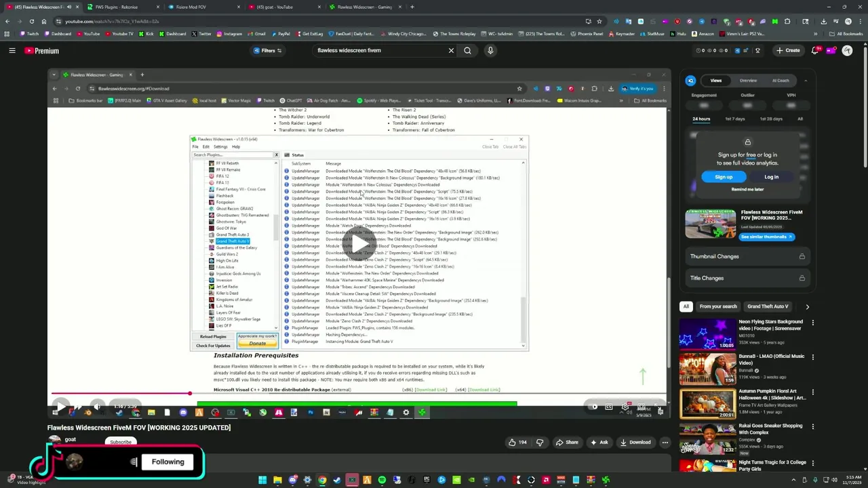Viewport: 868px width, 488px height.
Task: Select the From your search chip
Action: (x=717, y=306)
